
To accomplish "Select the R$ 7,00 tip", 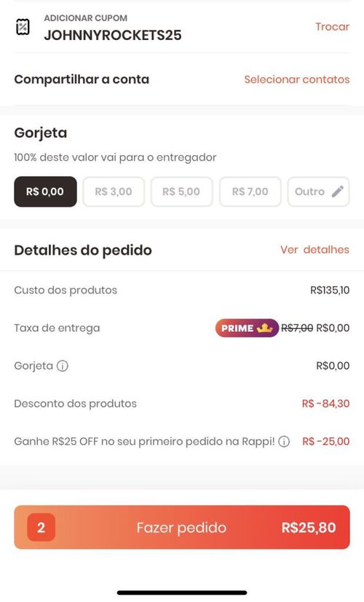I will coord(250,191).
